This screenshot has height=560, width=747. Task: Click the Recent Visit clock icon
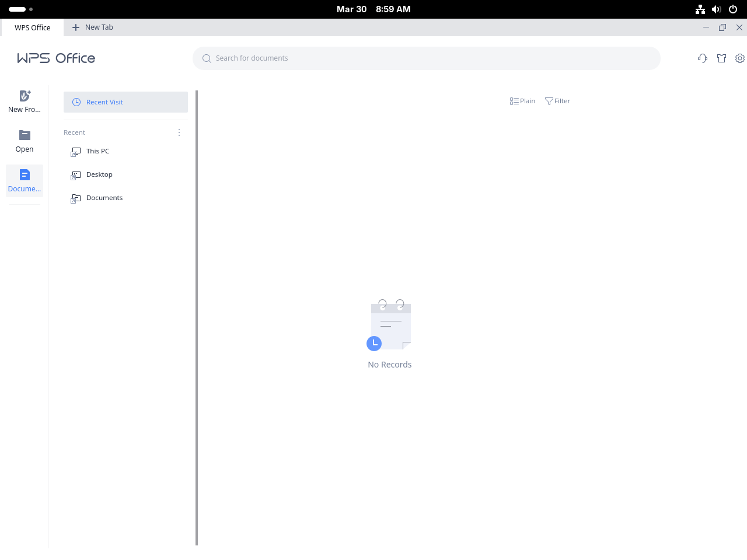(76, 102)
